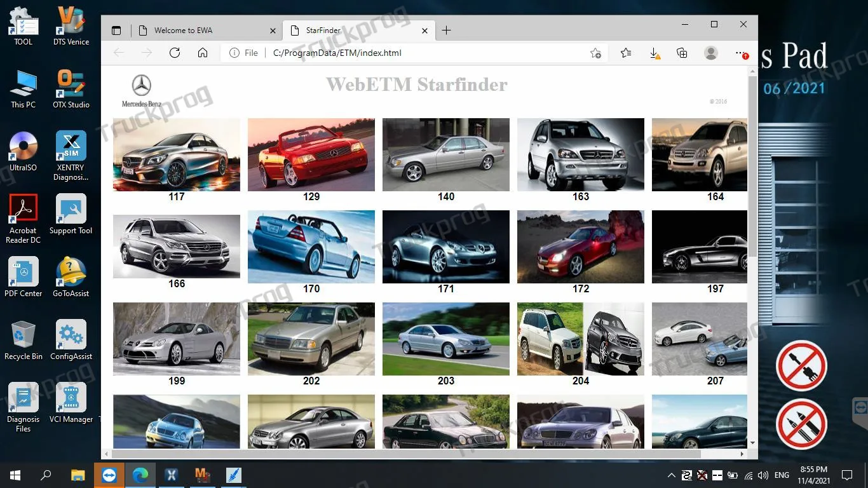Viewport: 868px width, 488px height.
Task: Open the browser downloads icon
Action: click(x=654, y=53)
